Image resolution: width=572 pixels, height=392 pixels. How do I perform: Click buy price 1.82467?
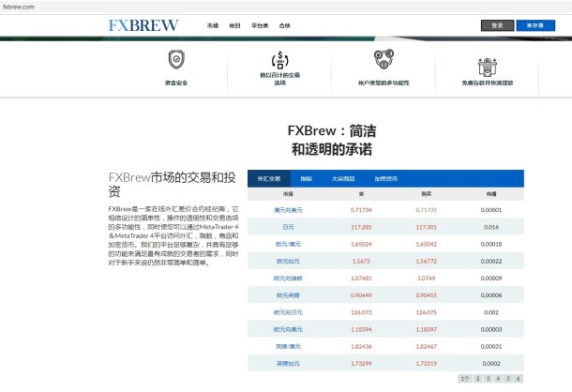[x=426, y=346]
